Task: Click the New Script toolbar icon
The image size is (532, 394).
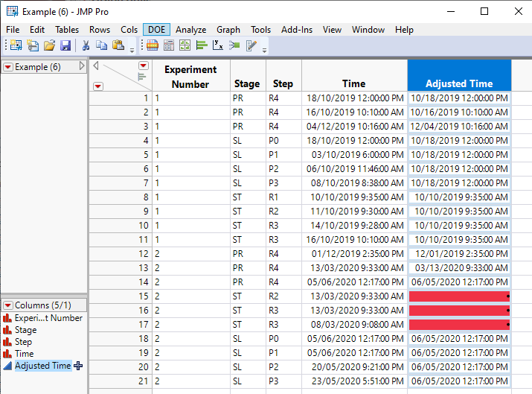Action: pos(33,45)
